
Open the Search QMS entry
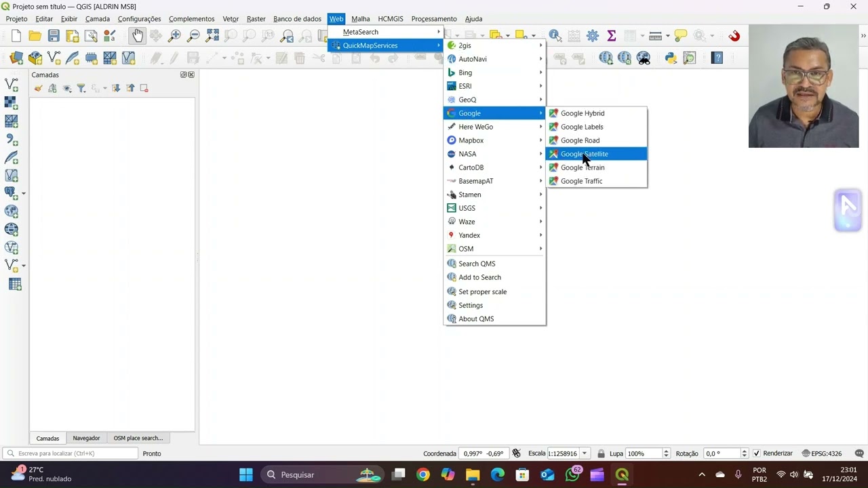[494, 264]
